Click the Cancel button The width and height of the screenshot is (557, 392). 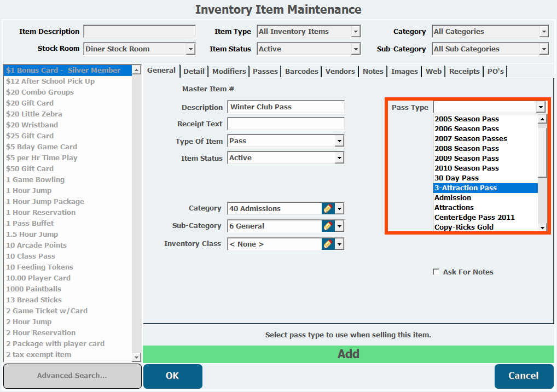click(523, 376)
